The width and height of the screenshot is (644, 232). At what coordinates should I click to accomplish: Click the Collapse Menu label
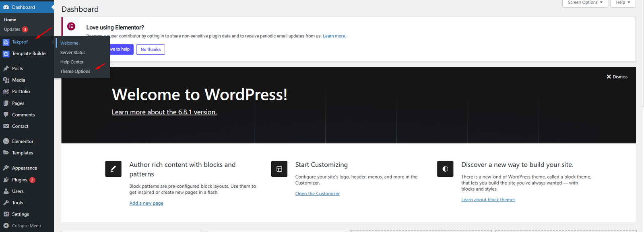pyautogui.click(x=27, y=226)
